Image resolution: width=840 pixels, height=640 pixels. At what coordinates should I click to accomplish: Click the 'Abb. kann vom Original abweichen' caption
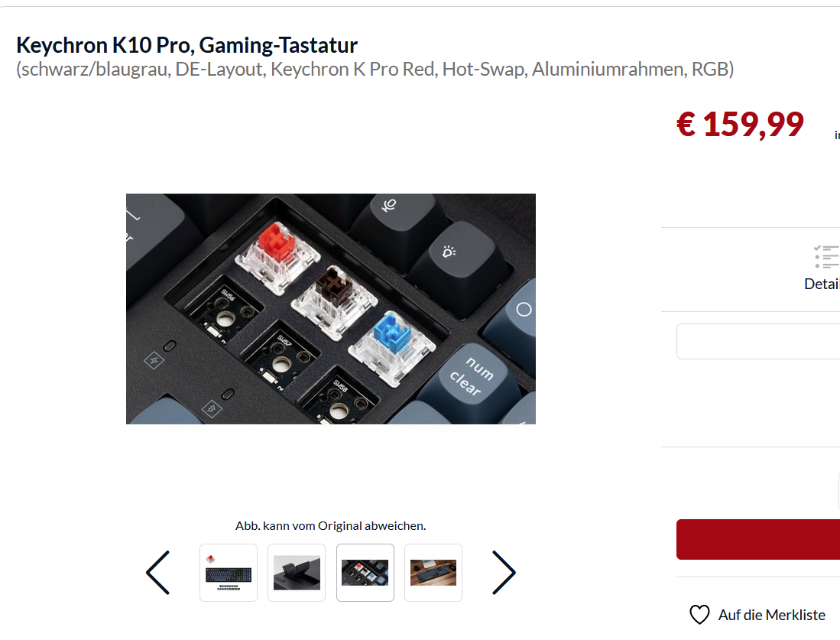pos(330,526)
